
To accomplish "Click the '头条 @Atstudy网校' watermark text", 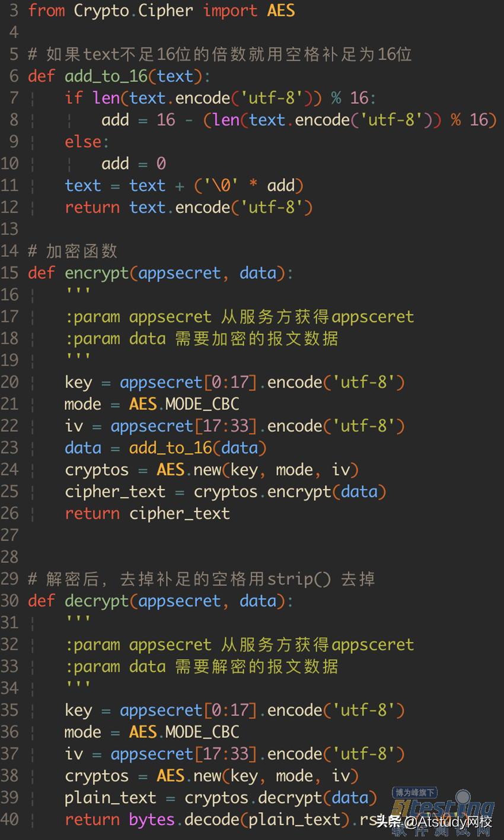I will click(x=434, y=822).
